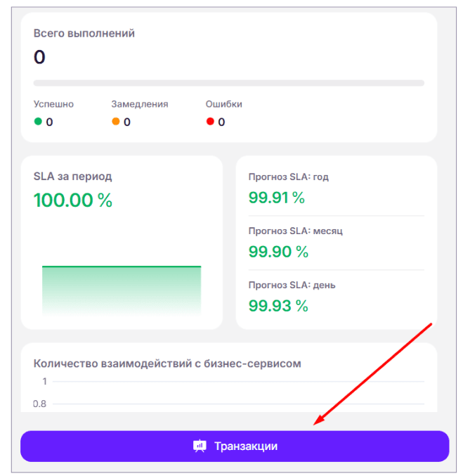Click the Всего выполнений progress bar
463x476 pixels.
tap(228, 83)
